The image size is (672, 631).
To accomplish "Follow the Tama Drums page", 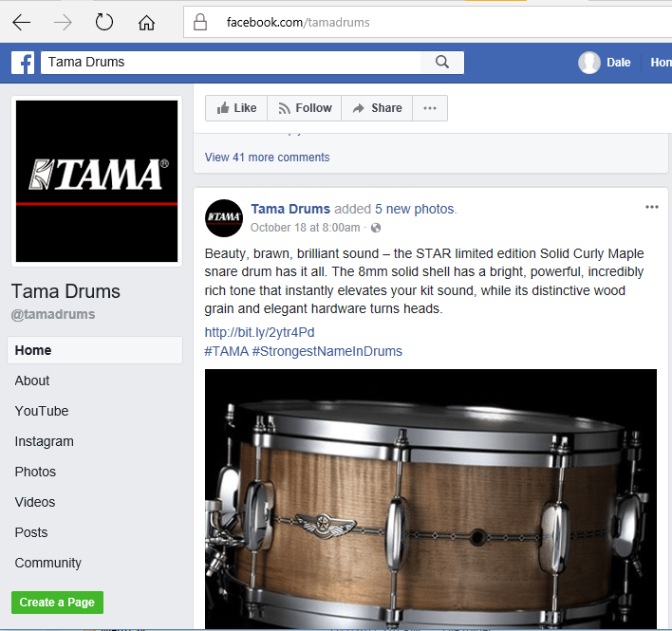I will coord(305,108).
